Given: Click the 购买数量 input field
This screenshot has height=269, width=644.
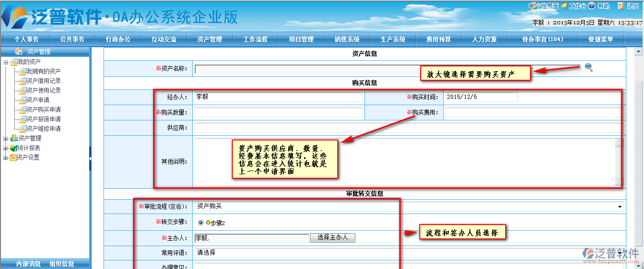Looking at the screenshot, I should click(x=279, y=113).
